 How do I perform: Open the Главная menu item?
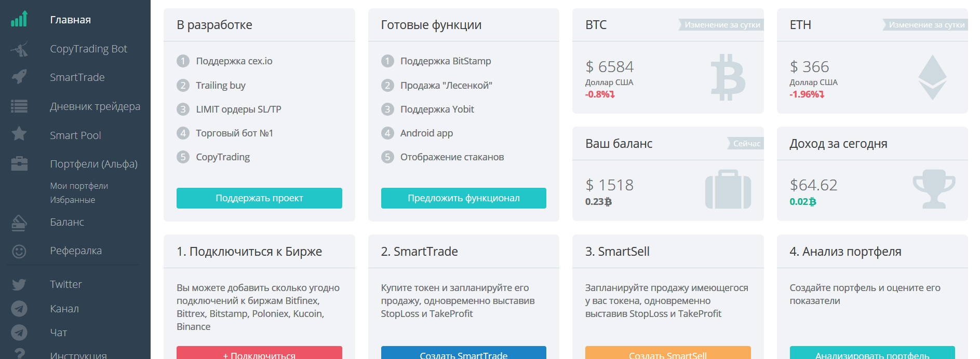[x=70, y=20]
